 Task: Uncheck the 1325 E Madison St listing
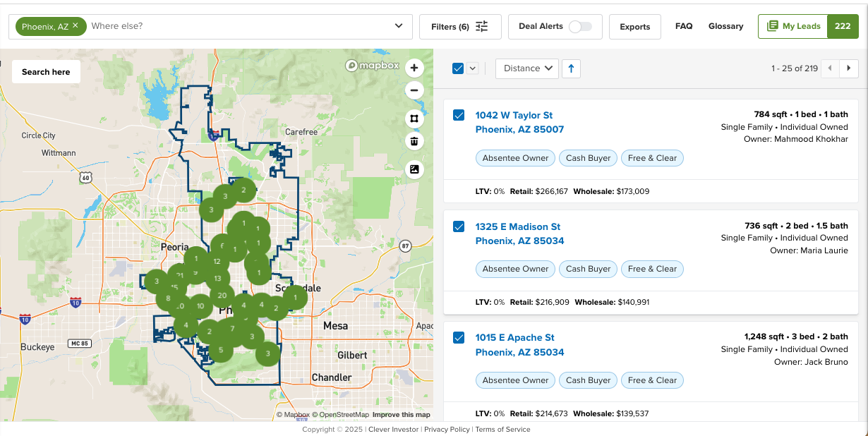coord(459,226)
